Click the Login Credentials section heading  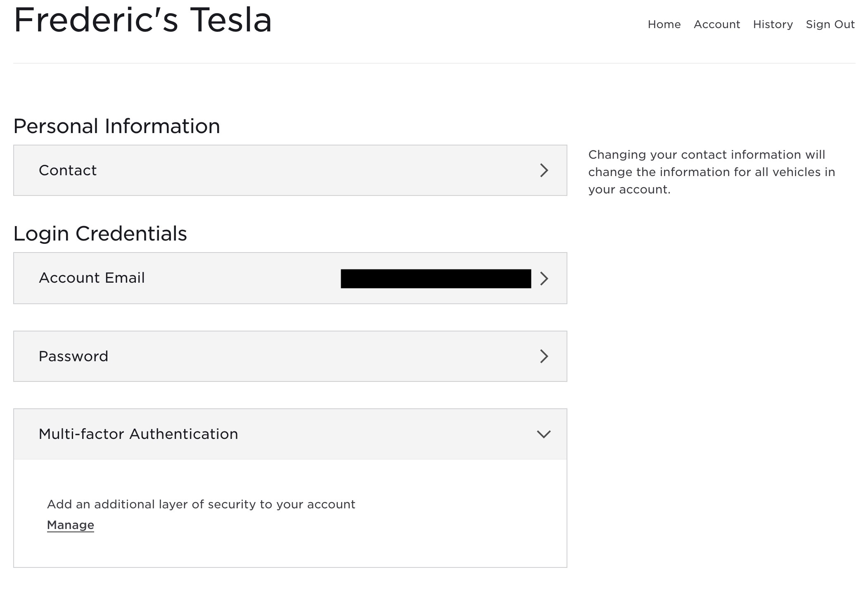100,233
